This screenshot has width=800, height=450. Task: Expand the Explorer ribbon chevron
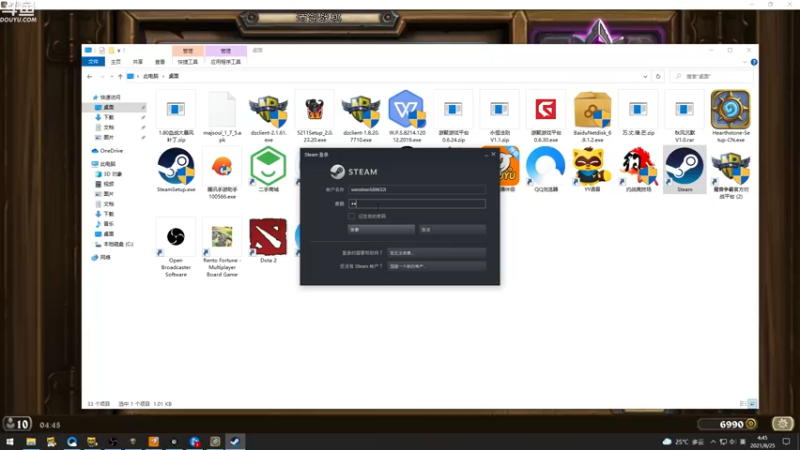point(745,62)
